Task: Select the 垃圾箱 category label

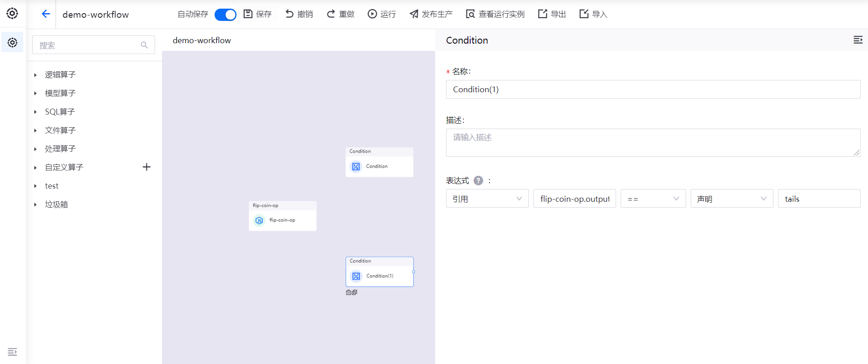Action: pos(56,204)
